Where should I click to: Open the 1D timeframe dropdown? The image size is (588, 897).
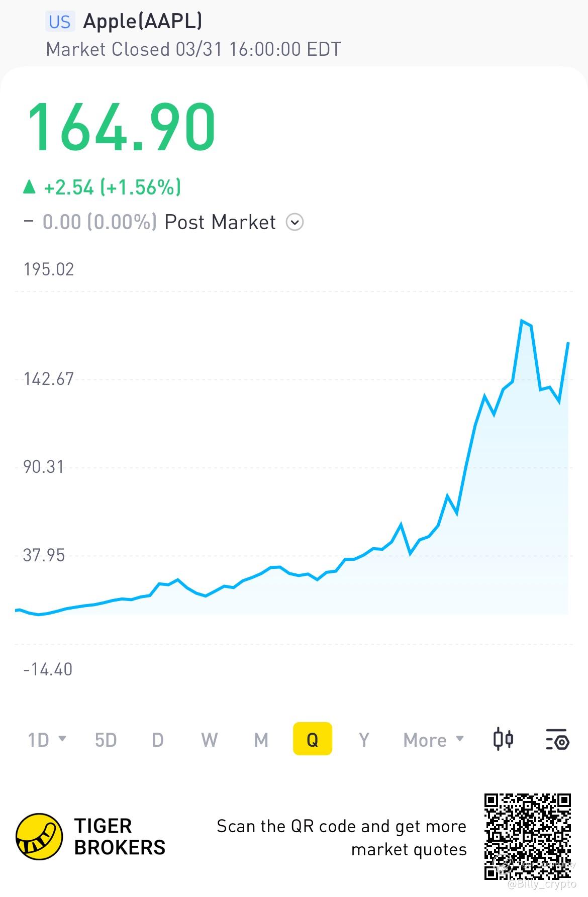tap(47, 740)
